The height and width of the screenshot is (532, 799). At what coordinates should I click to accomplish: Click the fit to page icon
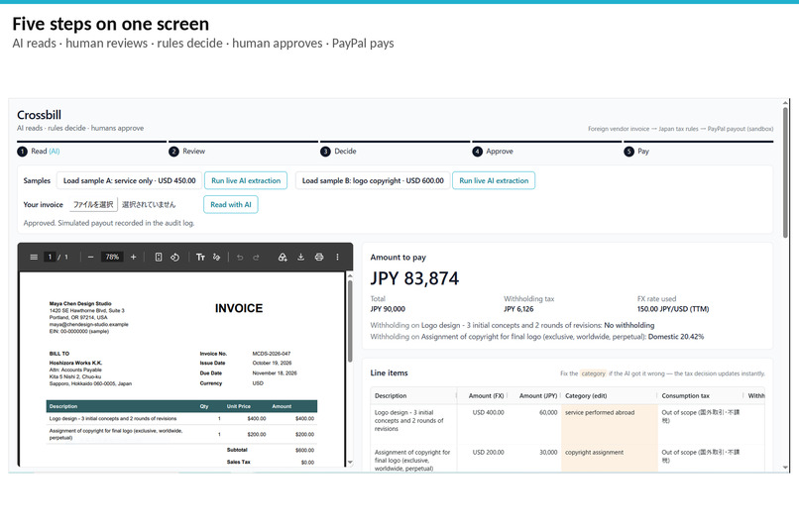click(x=159, y=258)
